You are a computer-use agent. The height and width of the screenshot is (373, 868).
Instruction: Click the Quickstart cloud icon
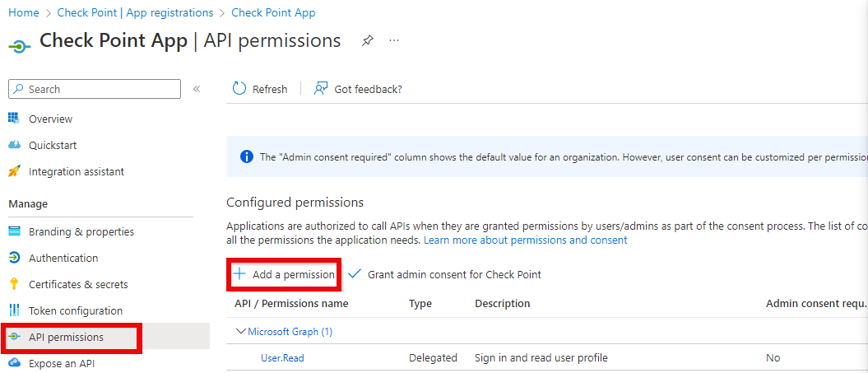pyautogui.click(x=14, y=146)
